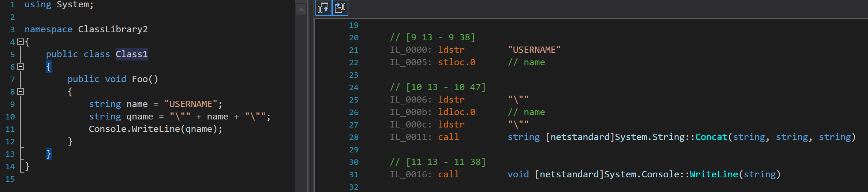Click the editor scrollbar up arrow
Screen dimensions: 868x192
click(301, 10)
